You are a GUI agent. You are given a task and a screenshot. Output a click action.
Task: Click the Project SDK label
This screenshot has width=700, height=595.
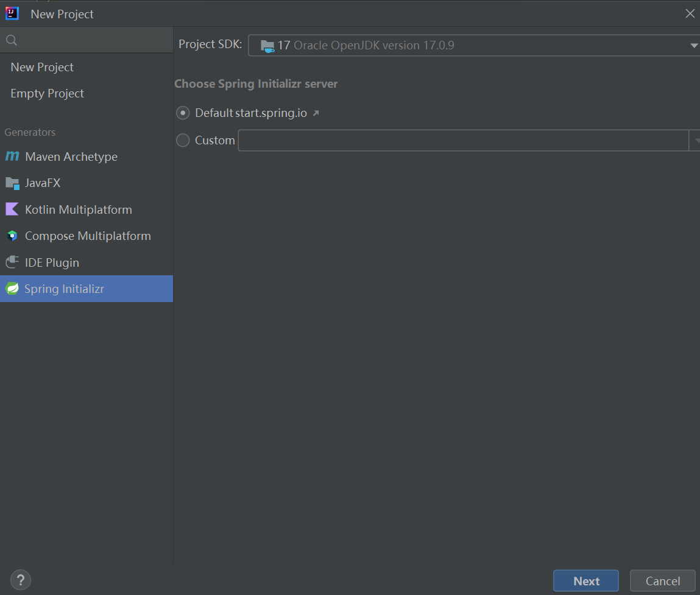tap(210, 44)
